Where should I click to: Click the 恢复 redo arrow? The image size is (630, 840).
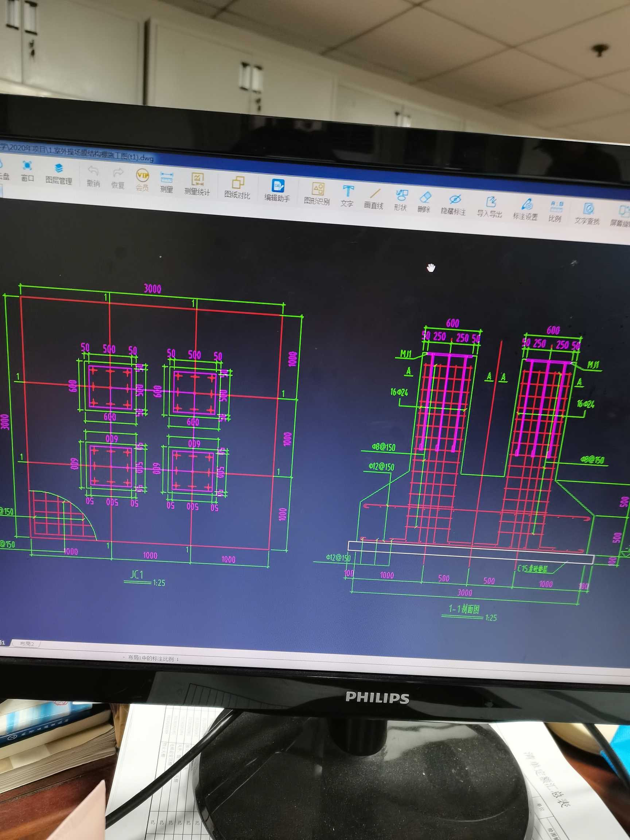click(x=118, y=178)
